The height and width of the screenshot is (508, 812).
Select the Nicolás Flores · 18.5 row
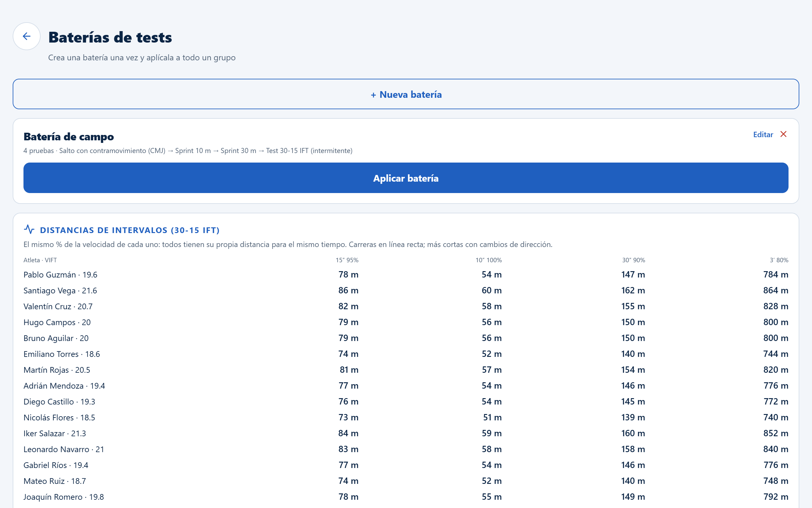[406, 417]
